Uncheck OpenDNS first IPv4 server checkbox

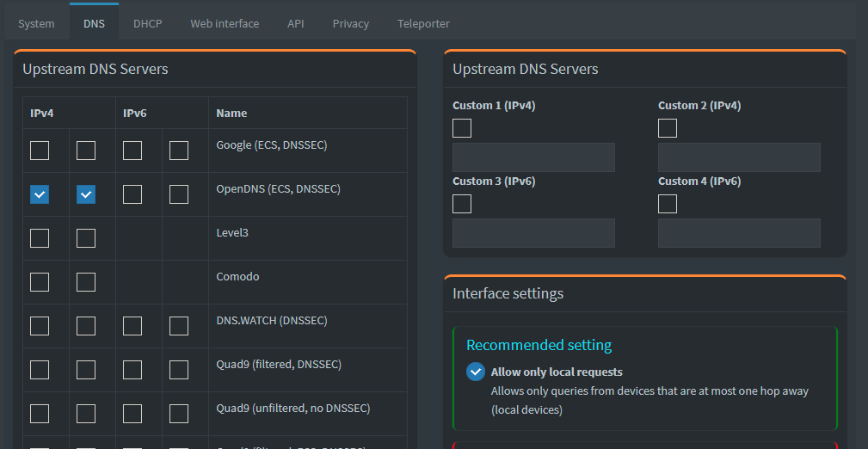pyautogui.click(x=40, y=195)
